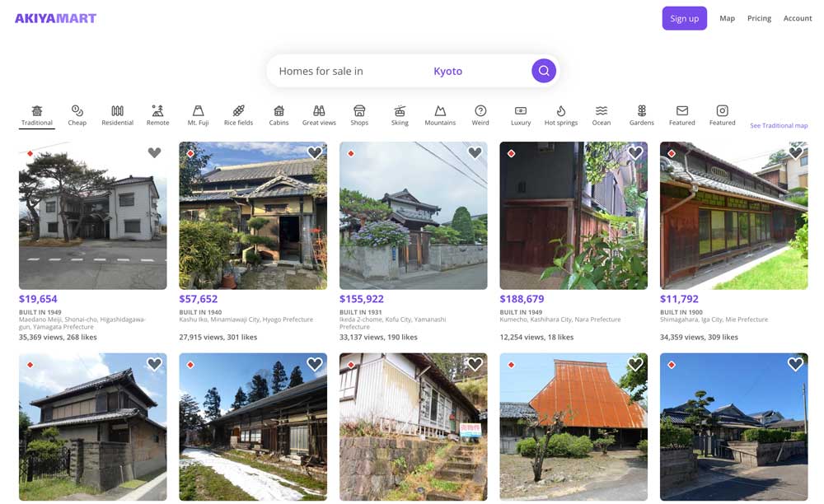Open the Shops category
This screenshot has width=824, height=504.
pyautogui.click(x=359, y=115)
